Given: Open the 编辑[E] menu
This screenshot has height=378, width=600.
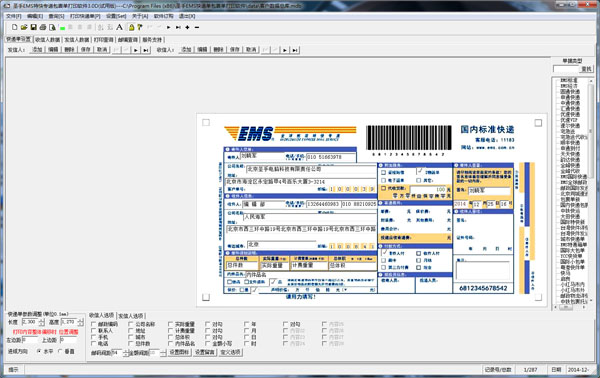Looking at the screenshot, I should (35, 16).
